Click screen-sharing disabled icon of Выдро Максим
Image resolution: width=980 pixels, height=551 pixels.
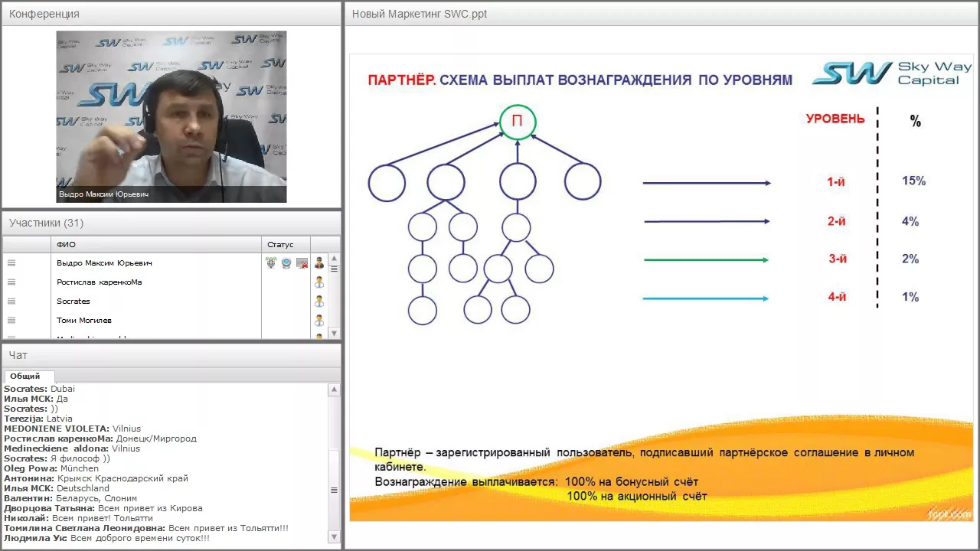[302, 263]
